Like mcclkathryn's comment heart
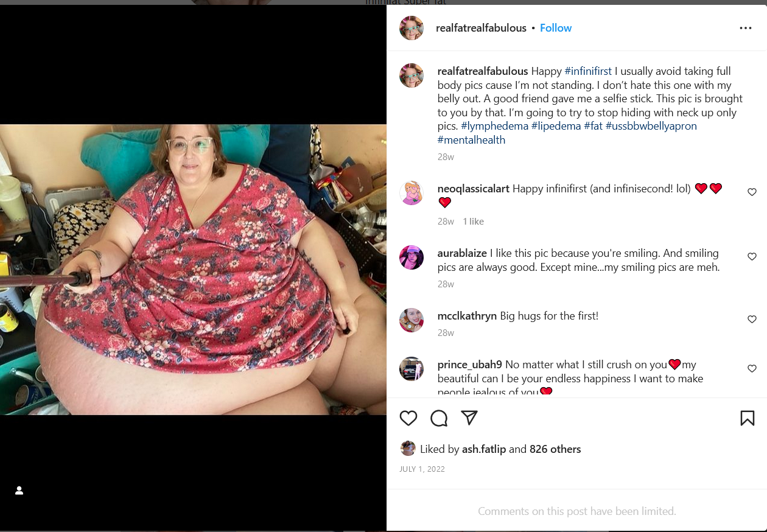Viewport: 767px width, 532px height. (x=752, y=320)
